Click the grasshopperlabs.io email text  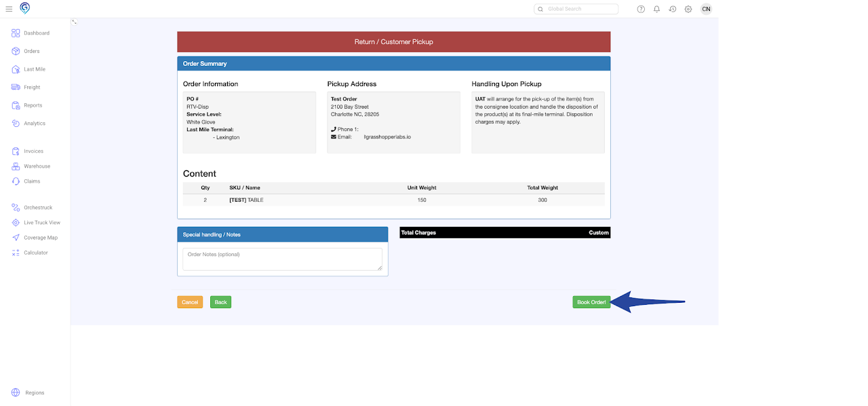click(x=387, y=137)
